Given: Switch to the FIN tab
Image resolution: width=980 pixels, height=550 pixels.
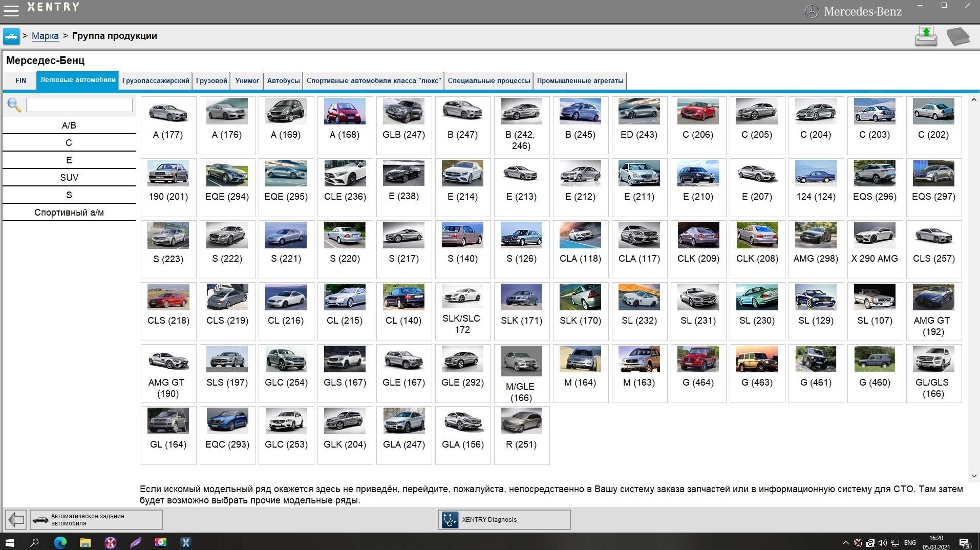Looking at the screenshot, I should coord(20,80).
